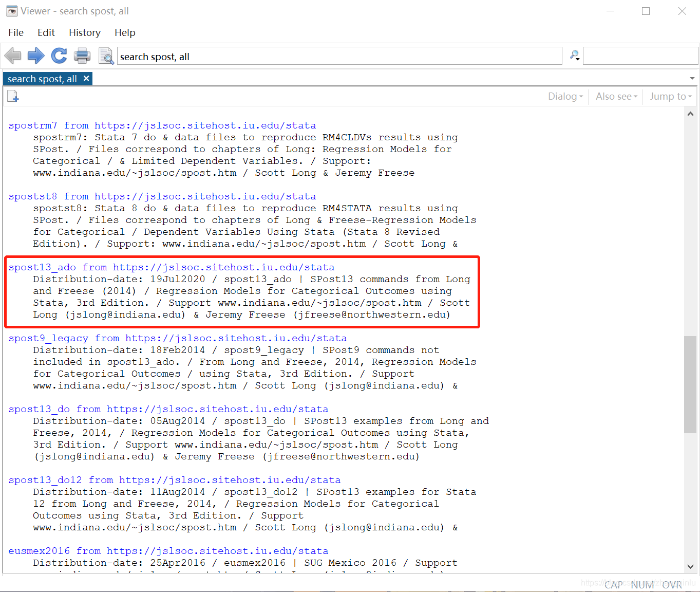Click the CAP status bar indicator
This screenshot has height=592, width=700.
click(613, 585)
